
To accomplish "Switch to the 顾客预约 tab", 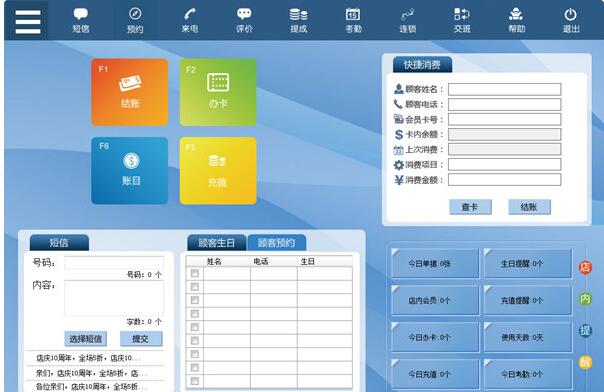I will point(277,243).
